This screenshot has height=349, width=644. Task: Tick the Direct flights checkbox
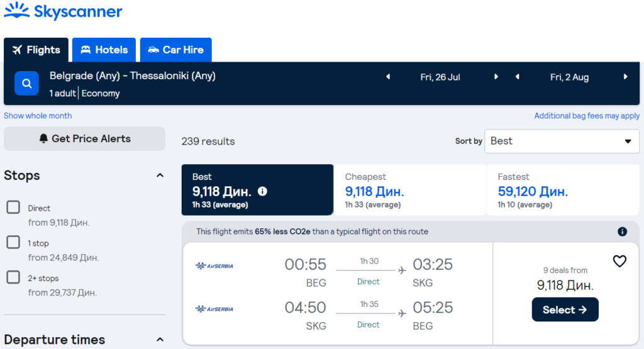click(x=13, y=208)
